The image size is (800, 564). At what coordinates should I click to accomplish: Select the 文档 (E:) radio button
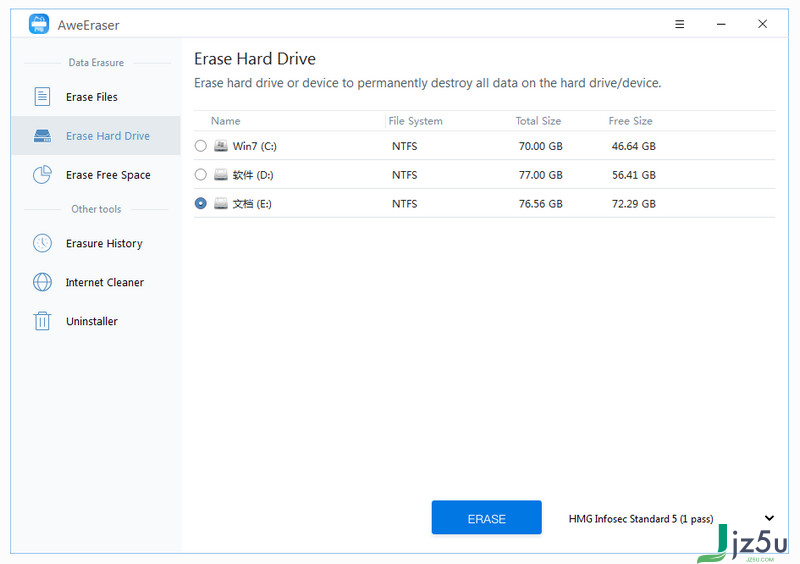point(201,204)
